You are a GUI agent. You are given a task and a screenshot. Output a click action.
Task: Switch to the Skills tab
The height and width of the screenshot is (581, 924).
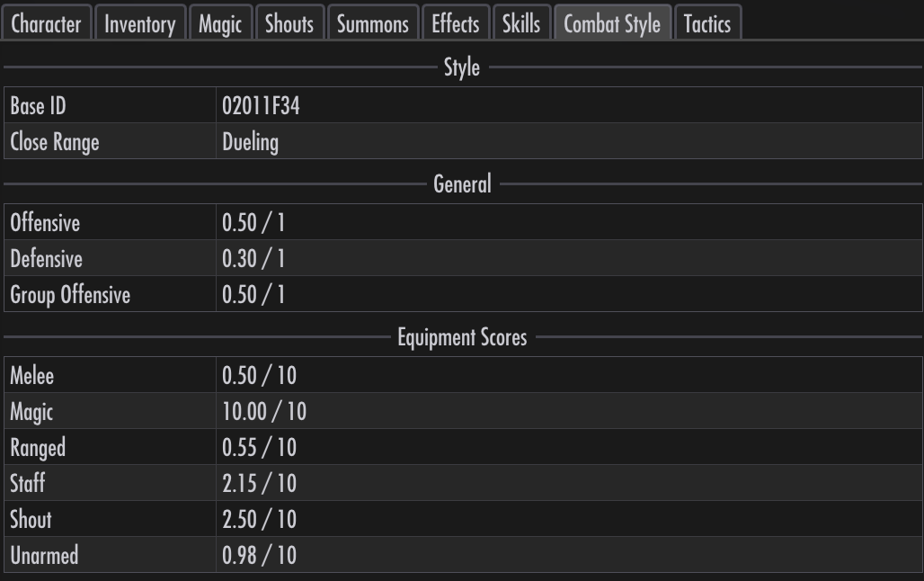(x=521, y=22)
